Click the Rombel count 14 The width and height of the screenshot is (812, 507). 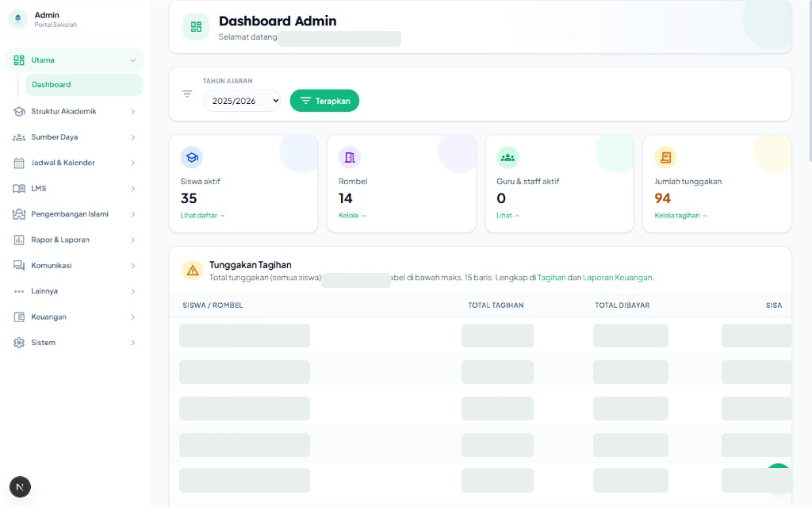(x=346, y=198)
